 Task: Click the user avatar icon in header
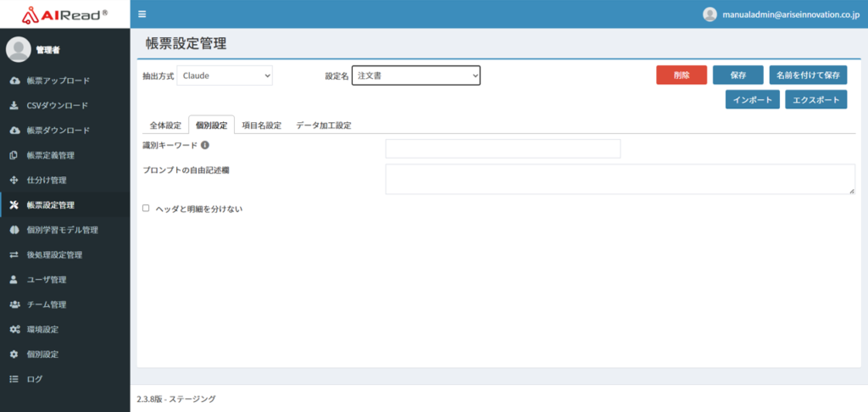click(710, 14)
